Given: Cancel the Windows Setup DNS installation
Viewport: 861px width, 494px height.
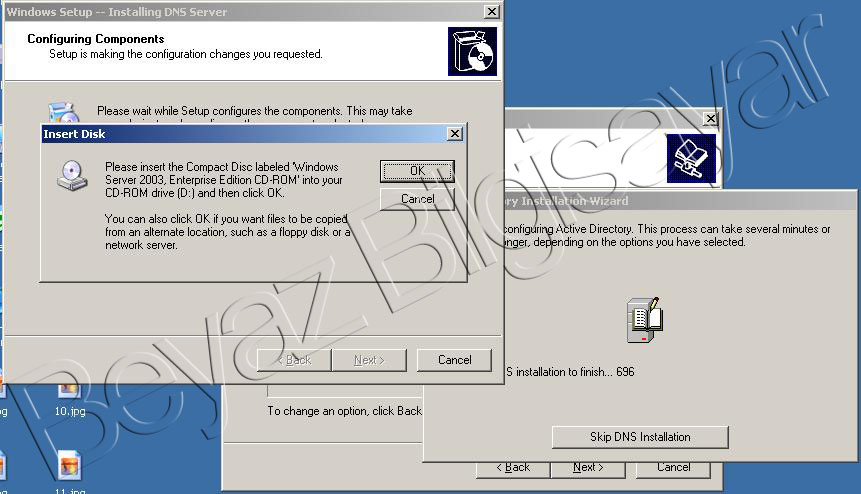Looking at the screenshot, I should coord(454,360).
